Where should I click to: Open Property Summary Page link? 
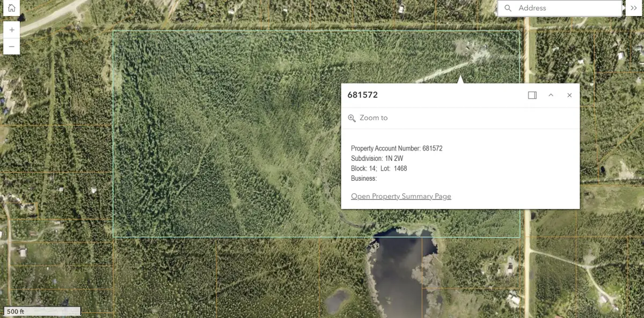[x=401, y=196]
